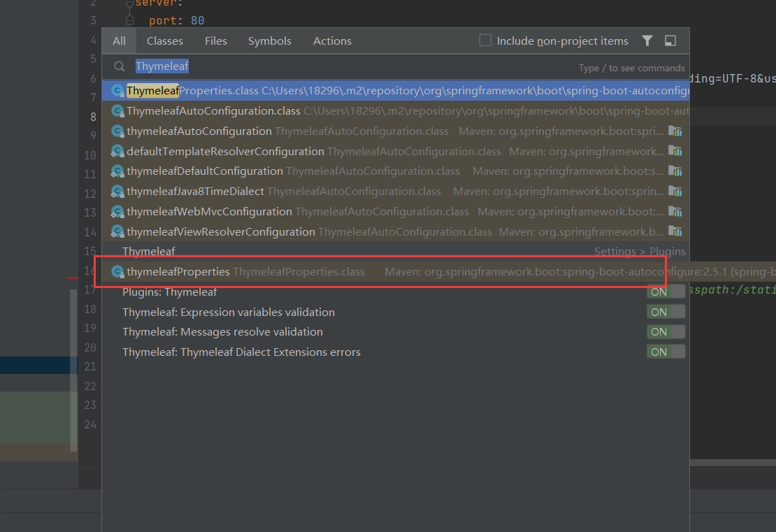Toggle Plugins: Thymeleaf ON switch
This screenshot has height=532, width=776.
[x=666, y=292]
